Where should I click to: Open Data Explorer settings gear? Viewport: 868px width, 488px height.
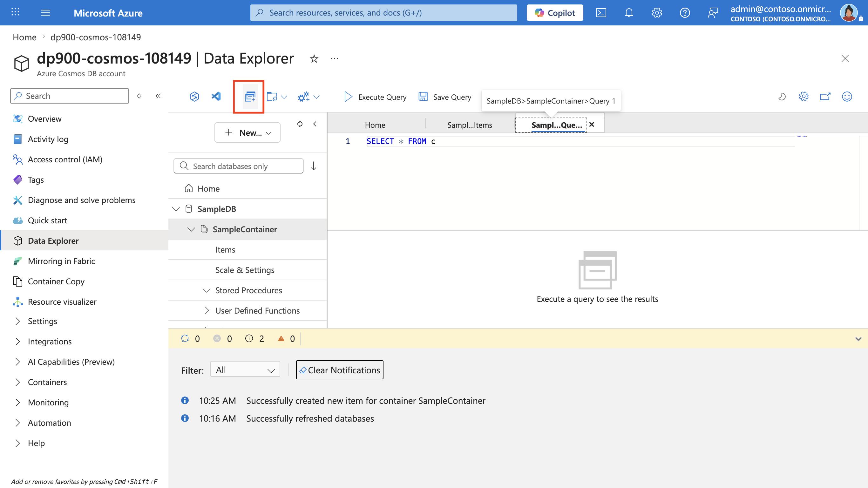click(x=804, y=97)
